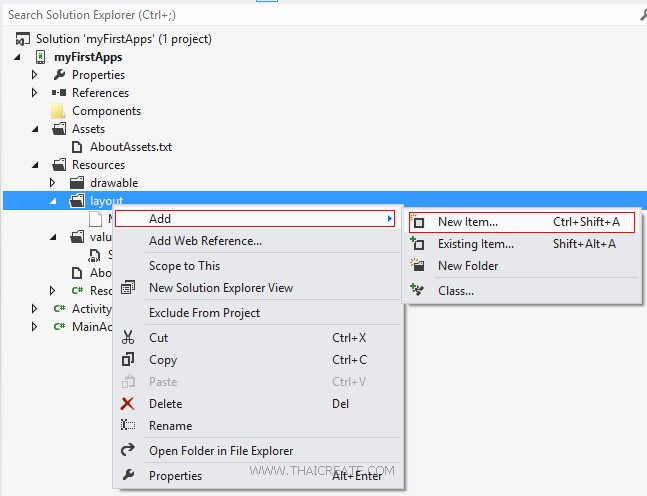Select the Components tree row
The width and height of the screenshot is (647, 496).
tap(106, 111)
